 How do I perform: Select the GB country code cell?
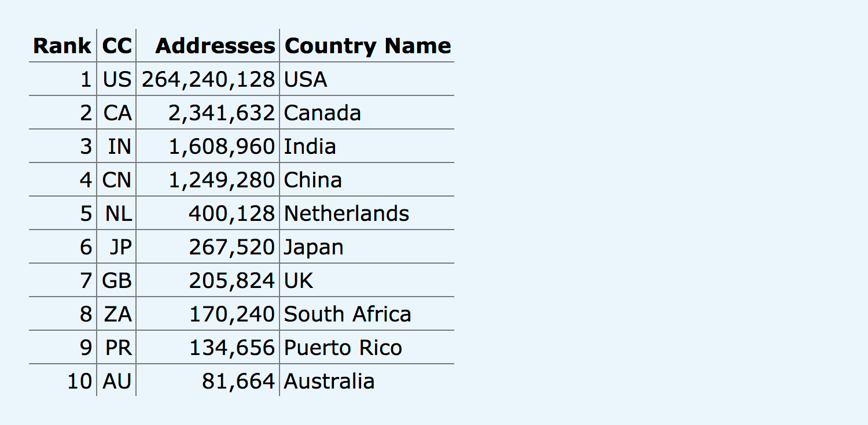pyautogui.click(x=117, y=280)
